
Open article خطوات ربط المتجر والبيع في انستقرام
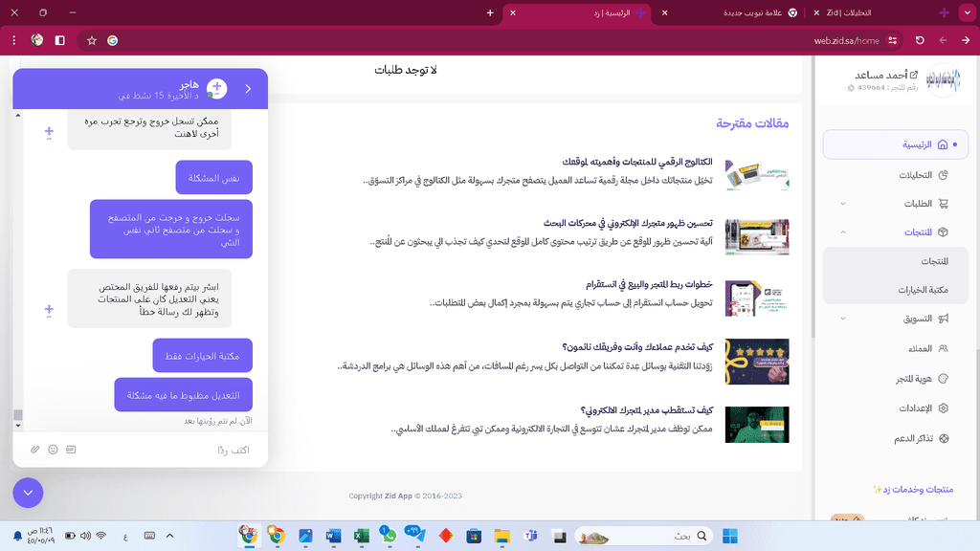coord(649,284)
